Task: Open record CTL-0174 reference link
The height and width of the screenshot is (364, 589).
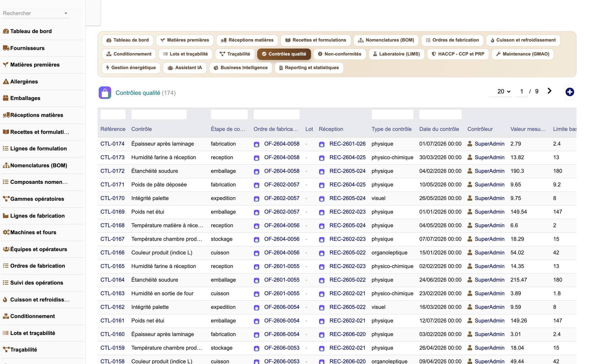Action: click(112, 144)
